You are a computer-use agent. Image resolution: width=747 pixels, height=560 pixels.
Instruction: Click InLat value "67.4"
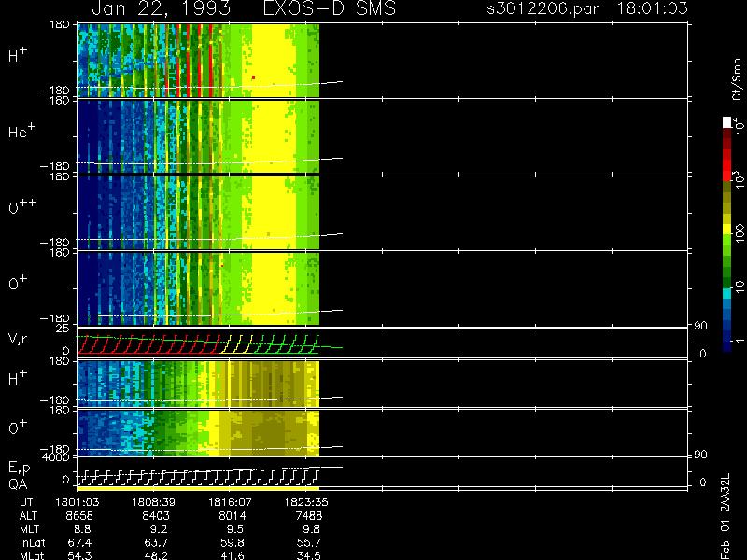[x=79, y=543]
